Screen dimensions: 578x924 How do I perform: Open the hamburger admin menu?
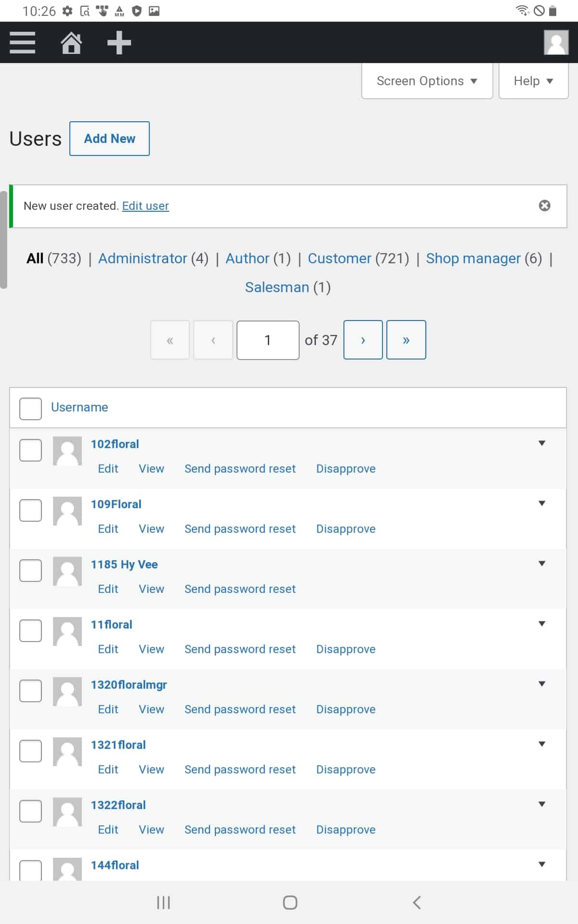[x=23, y=43]
